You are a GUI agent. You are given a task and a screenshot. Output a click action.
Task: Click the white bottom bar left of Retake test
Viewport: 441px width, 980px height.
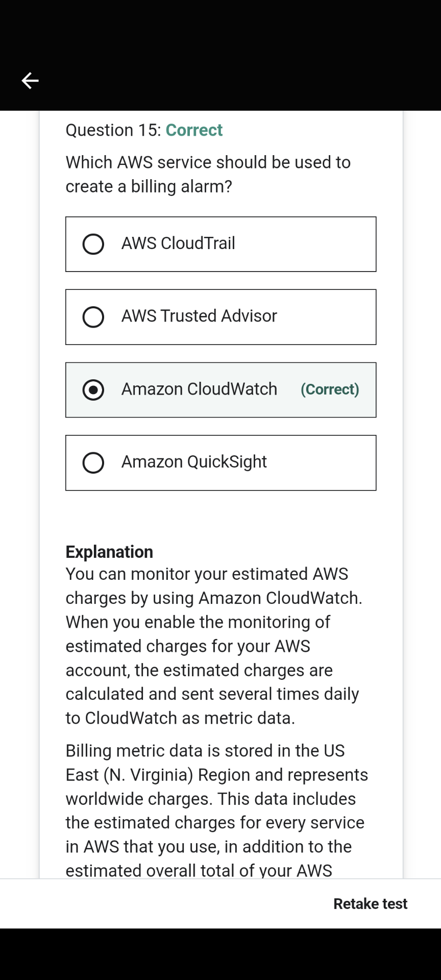coord(163,903)
